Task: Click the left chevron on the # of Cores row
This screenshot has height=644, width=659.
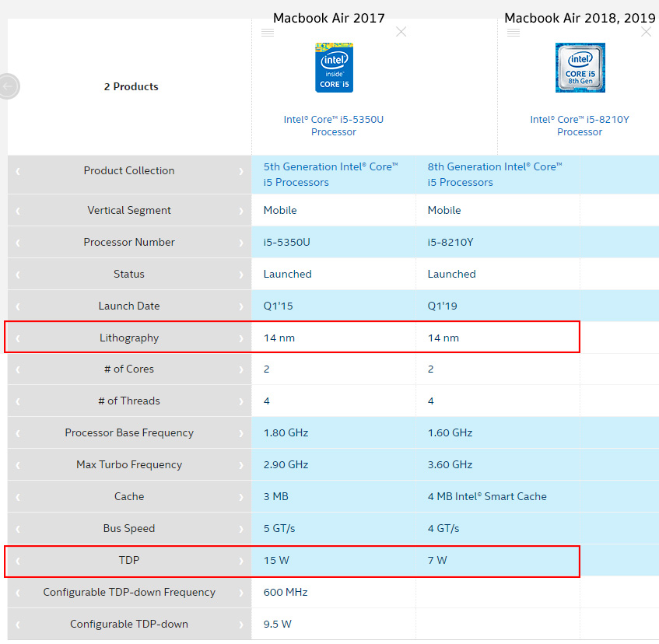Action: (18, 369)
